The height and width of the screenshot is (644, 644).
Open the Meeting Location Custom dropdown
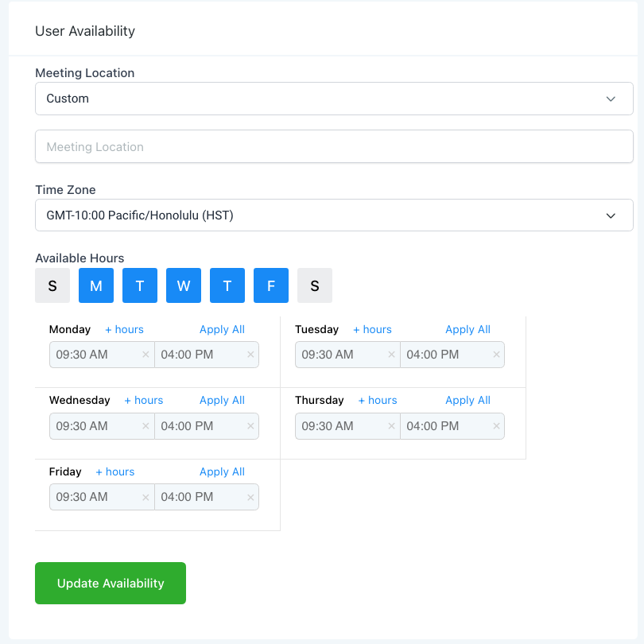[334, 99]
